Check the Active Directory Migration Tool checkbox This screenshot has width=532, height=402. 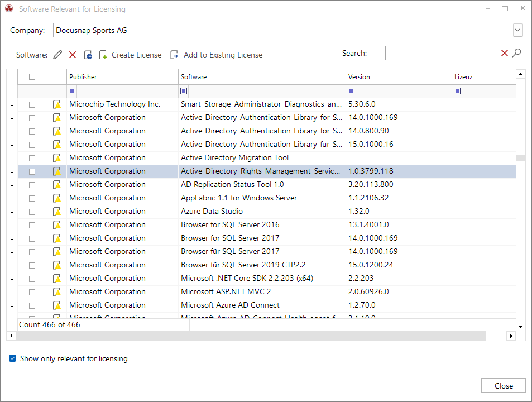tap(32, 158)
